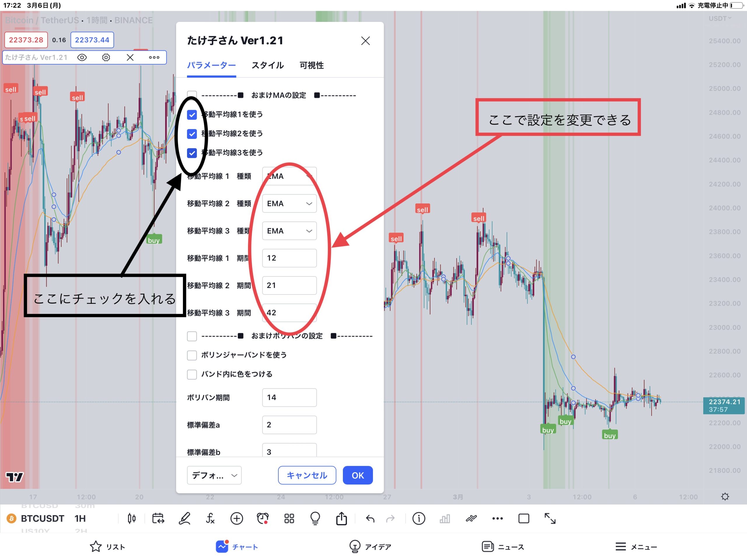Hide indicator with the eye icon
Viewport: 747px width, 560px height.
point(82,57)
